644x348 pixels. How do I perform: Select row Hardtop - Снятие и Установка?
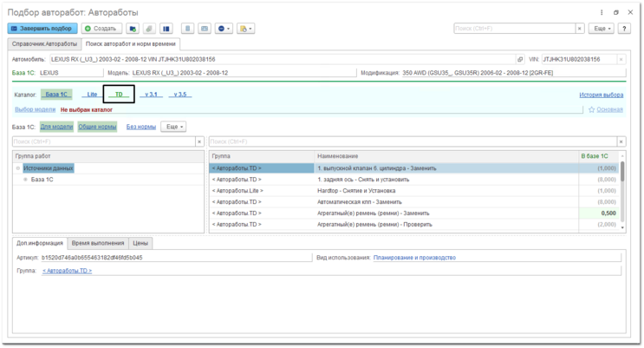click(414, 190)
